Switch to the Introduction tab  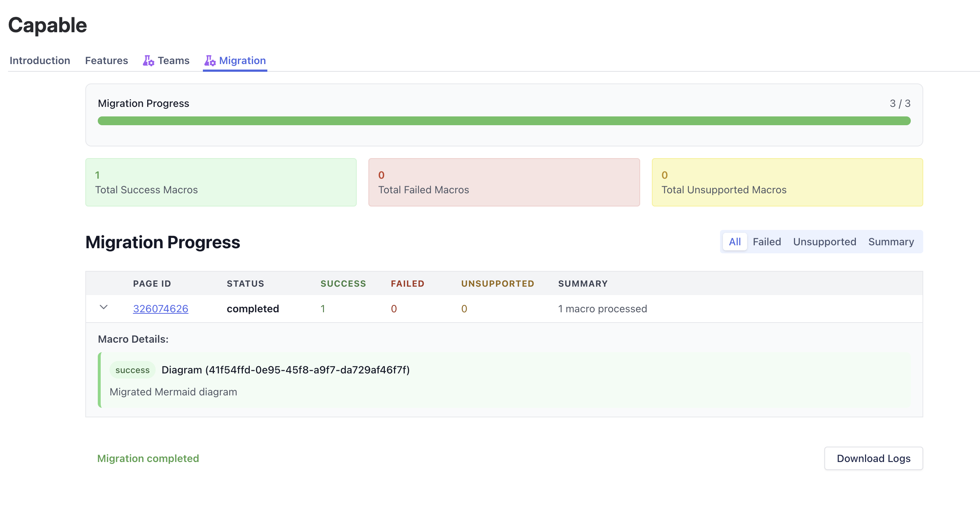(40, 60)
